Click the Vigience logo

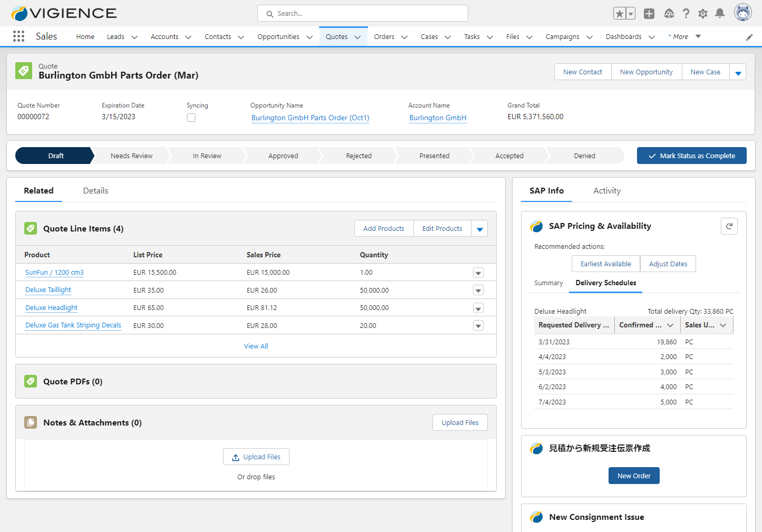click(64, 13)
